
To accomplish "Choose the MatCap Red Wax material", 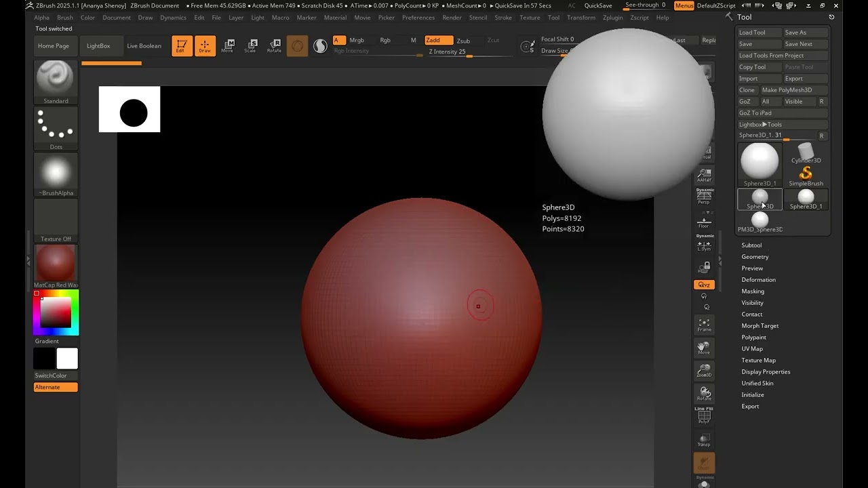I will coord(56,266).
